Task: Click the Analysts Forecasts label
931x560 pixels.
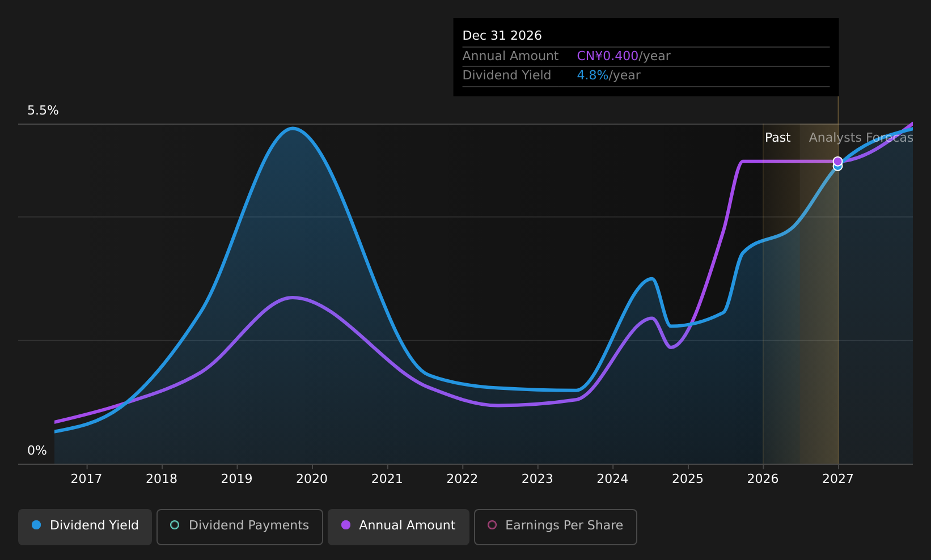Action: coord(861,138)
